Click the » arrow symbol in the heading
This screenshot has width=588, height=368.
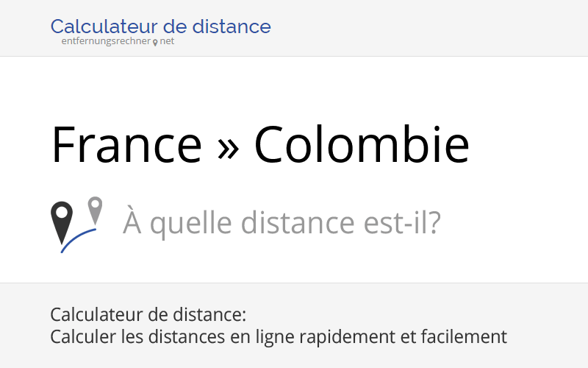(228, 149)
